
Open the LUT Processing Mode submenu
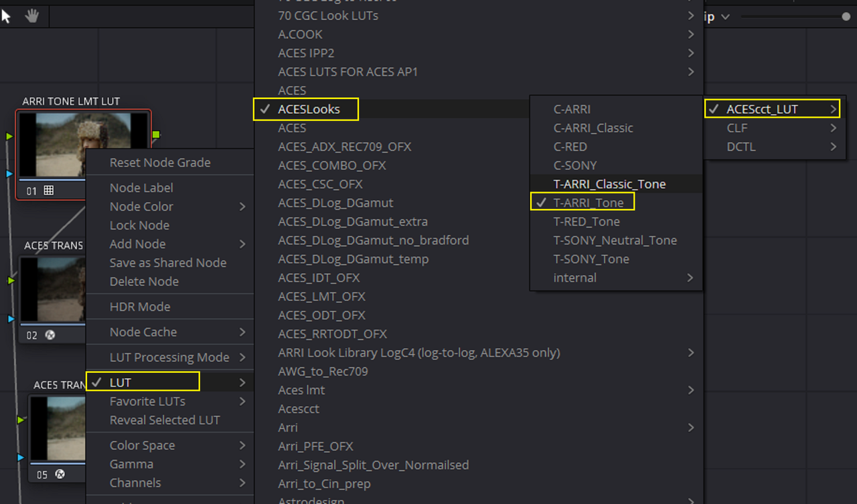170,357
